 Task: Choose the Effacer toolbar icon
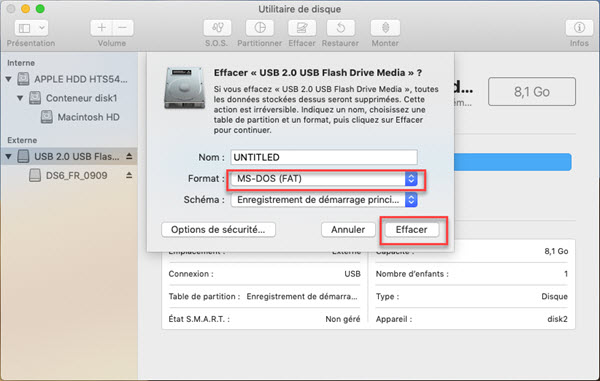click(x=302, y=28)
